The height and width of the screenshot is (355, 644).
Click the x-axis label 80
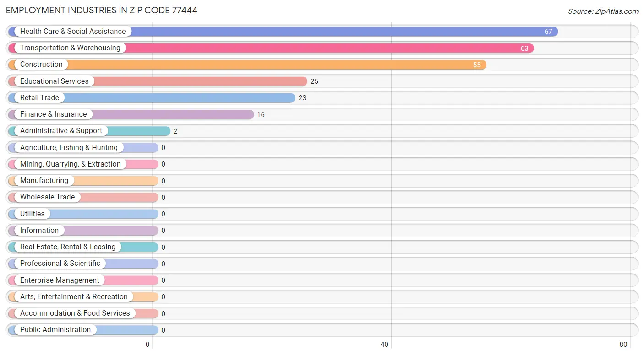click(x=623, y=344)
